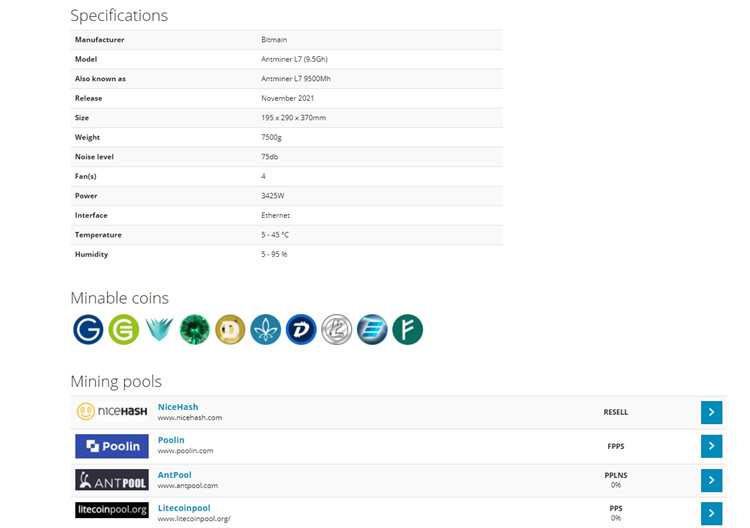Screen dimensions: 750x528
Task: Click the PPS label in Litecoinpool row
Action: (x=616, y=508)
